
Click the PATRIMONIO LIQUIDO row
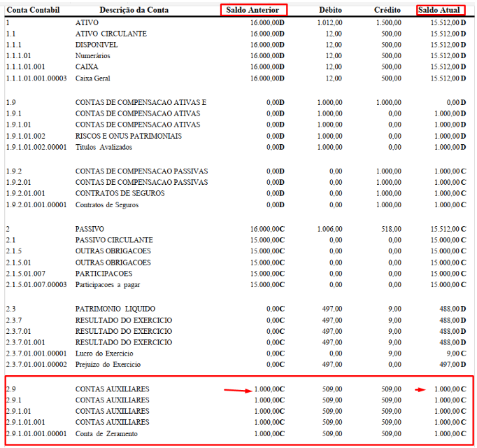pos(236,309)
